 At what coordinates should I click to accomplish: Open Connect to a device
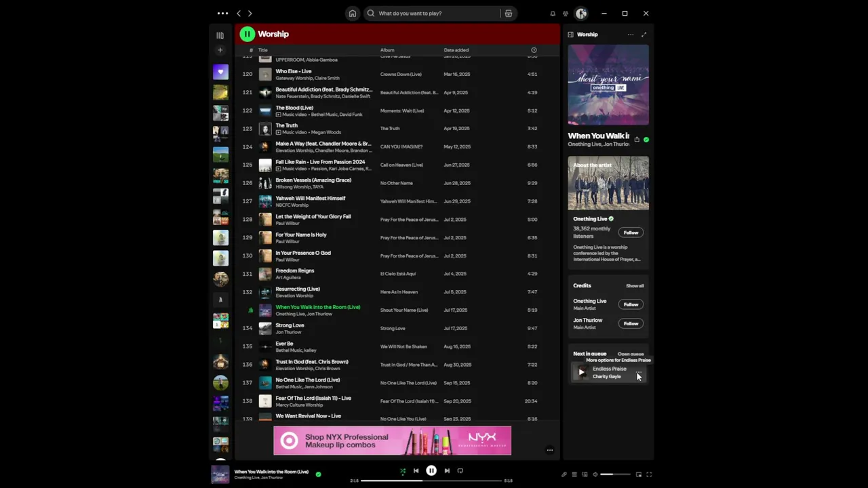point(585,474)
